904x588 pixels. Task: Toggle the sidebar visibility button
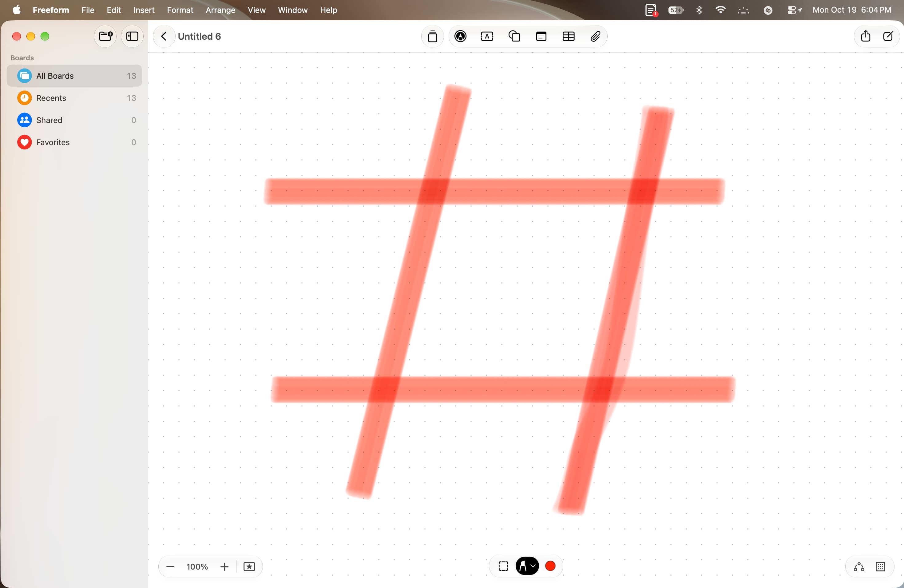click(x=132, y=37)
